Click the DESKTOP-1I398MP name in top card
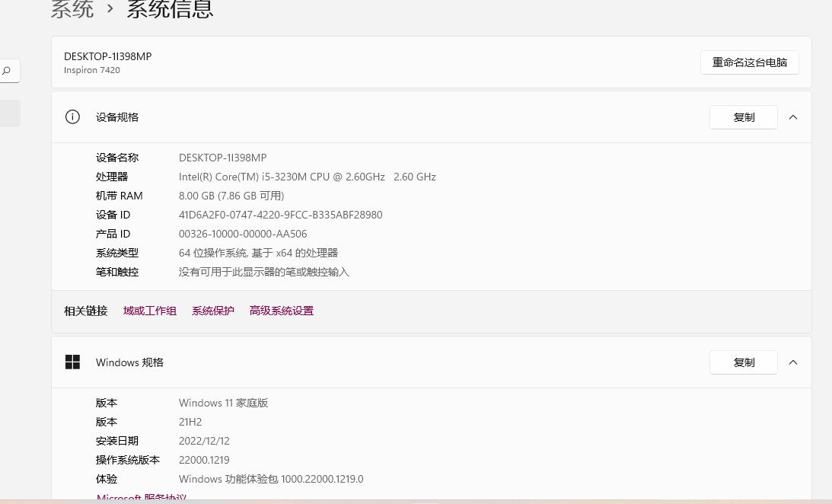 (108, 56)
